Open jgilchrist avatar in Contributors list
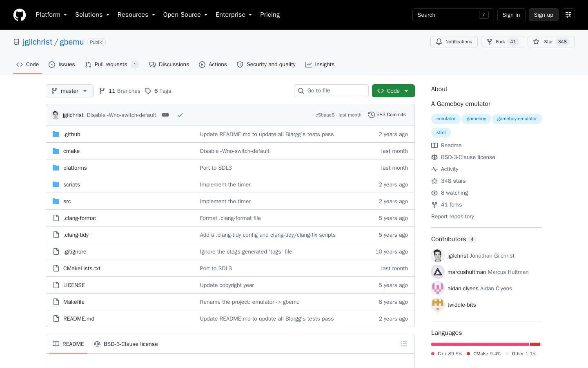This screenshot has height=368, width=588. (x=438, y=256)
